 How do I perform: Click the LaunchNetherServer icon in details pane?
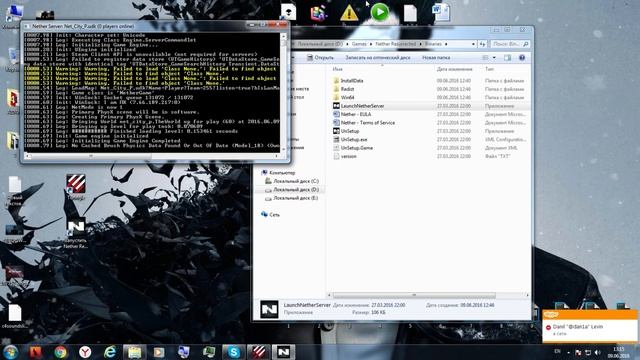pos(269,309)
